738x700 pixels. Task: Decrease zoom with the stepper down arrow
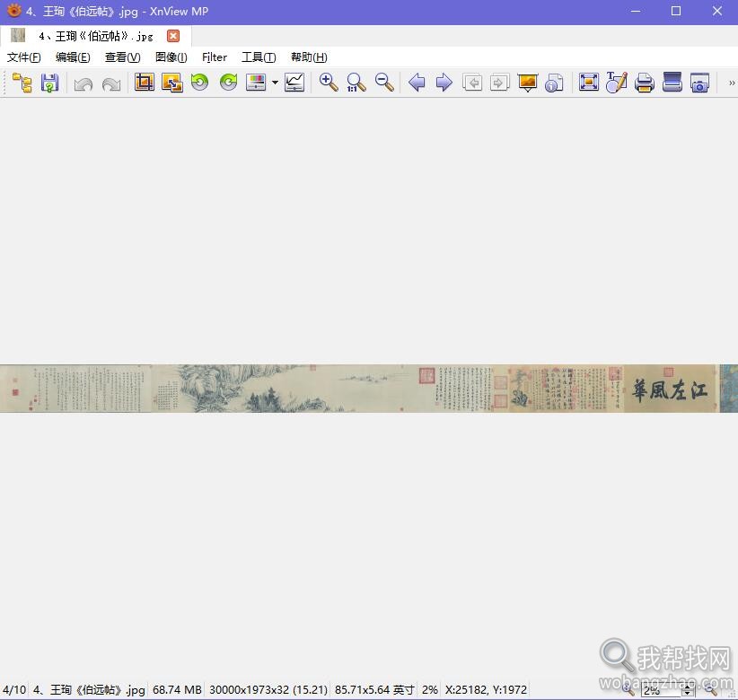[x=688, y=694]
